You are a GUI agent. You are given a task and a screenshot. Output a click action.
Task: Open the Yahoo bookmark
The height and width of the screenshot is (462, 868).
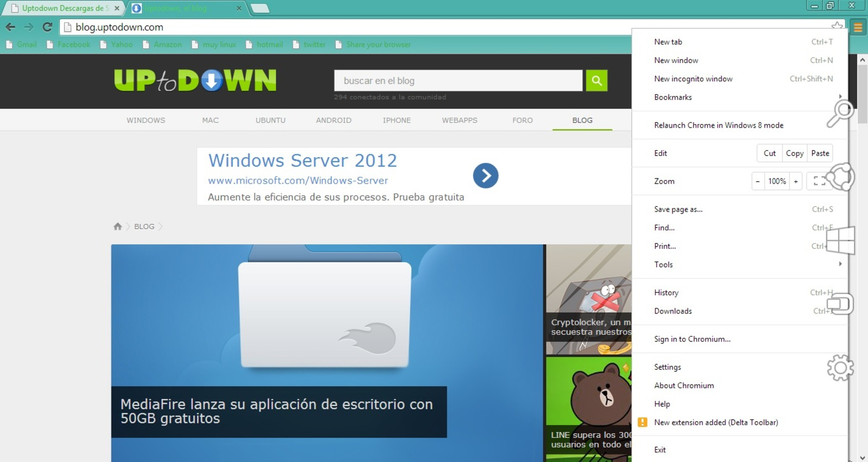coord(116,44)
